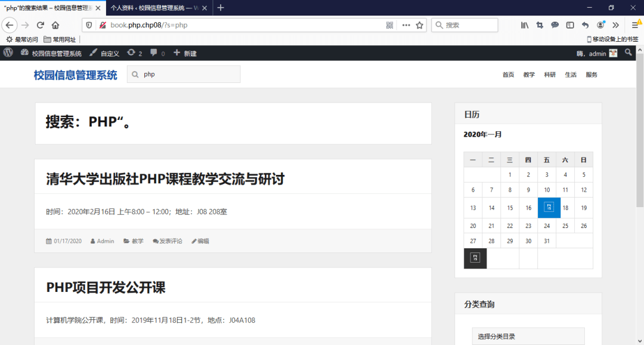The height and width of the screenshot is (345, 644).
Task: Open the post title PHP项目开发公开课
Action: point(107,285)
